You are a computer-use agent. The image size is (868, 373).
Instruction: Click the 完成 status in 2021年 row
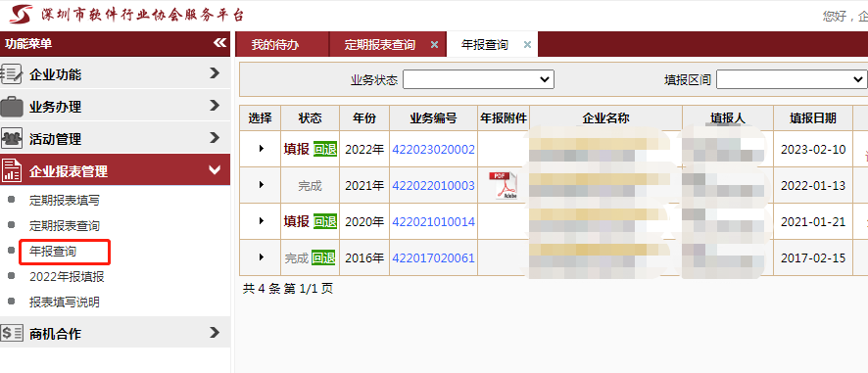310,186
